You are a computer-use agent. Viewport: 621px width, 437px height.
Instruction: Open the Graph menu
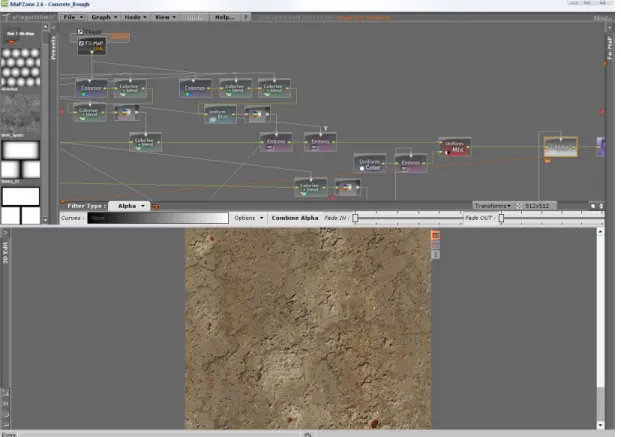click(x=104, y=17)
